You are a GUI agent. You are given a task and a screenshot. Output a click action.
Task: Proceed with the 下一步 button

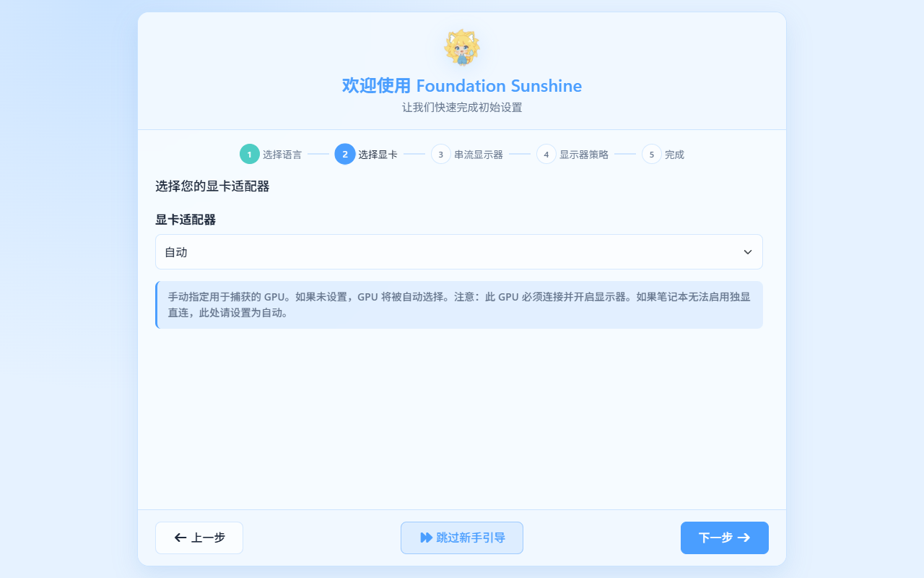point(725,538)
